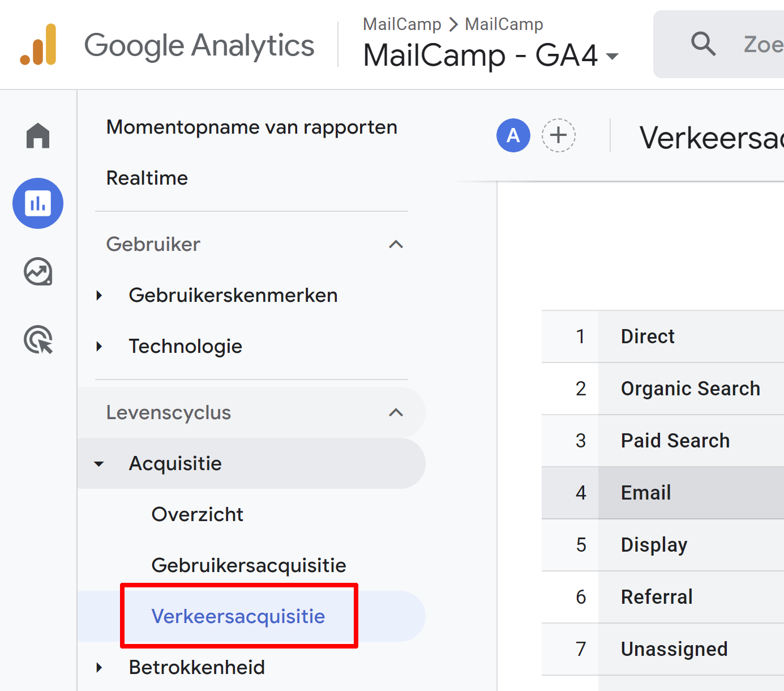
Task: Open the Gebruikersacquisitie report
Action: tap(249, 565)
